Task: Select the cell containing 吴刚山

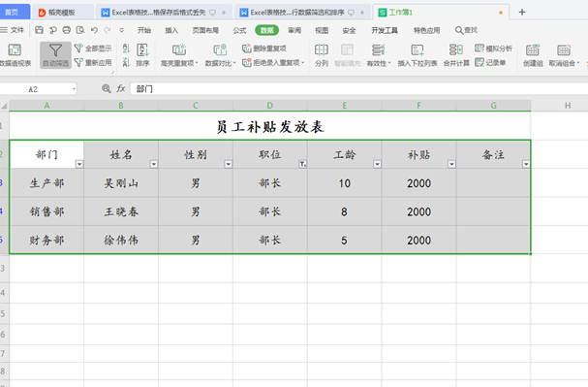Action: 121,183
